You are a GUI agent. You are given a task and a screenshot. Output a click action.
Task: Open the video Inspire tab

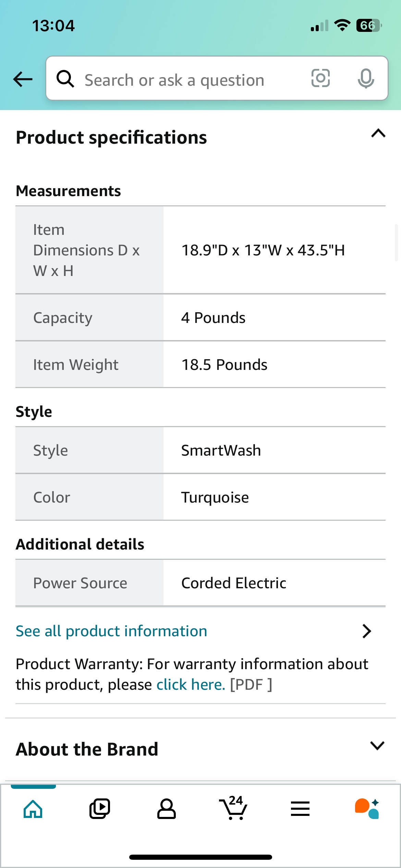[100, 809]
